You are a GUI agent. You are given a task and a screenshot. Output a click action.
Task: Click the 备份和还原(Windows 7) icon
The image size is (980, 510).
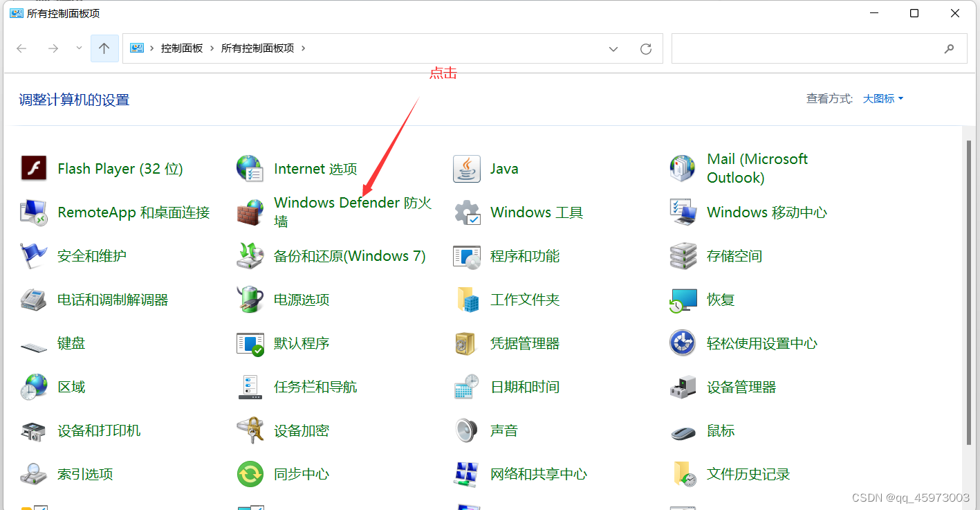(x=250, y=255)
